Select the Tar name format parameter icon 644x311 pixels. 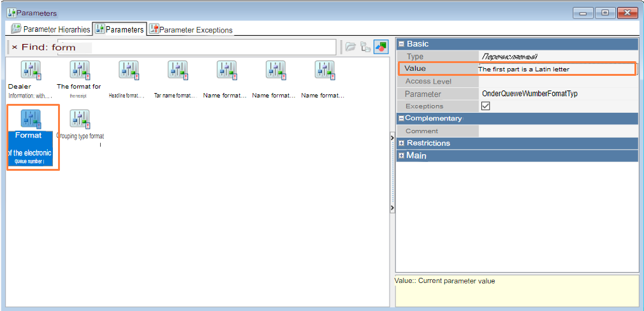(x=177, y=71)
